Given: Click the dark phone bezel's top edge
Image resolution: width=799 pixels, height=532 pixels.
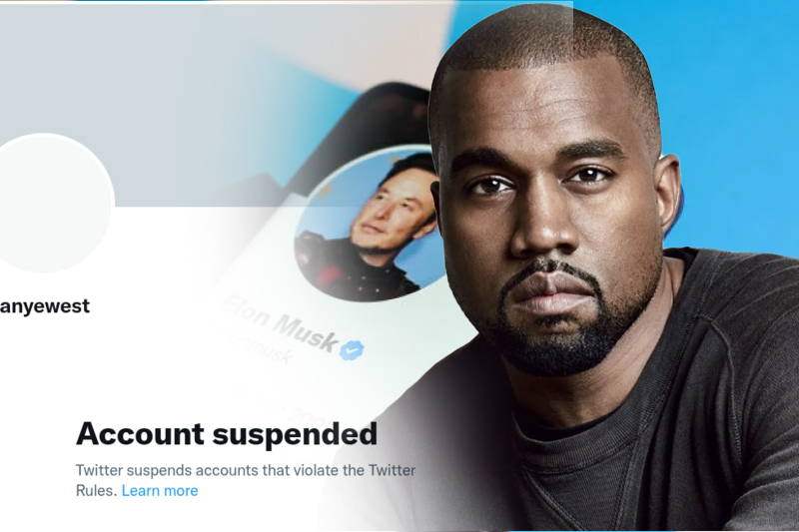Looking at the screenshot, I should point(393,92).
